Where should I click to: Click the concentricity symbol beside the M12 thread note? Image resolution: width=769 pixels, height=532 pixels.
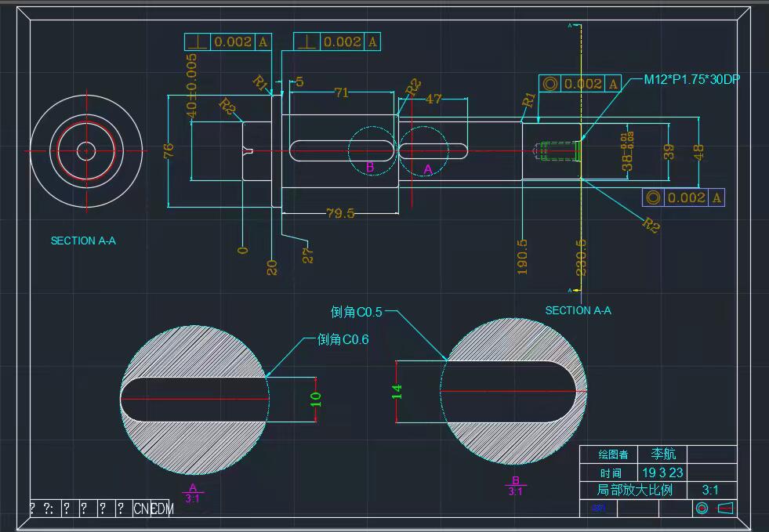point(550,84)
